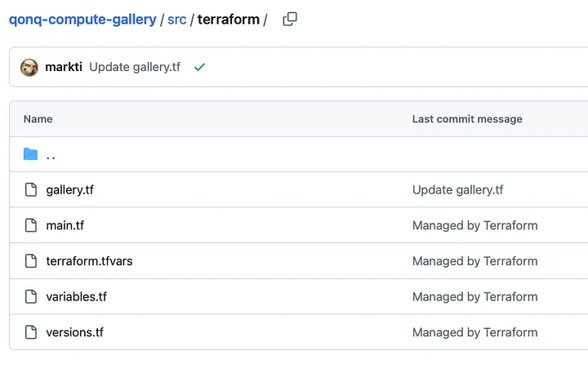Image resolution: width=588 pixels, height=369 pixels.
Task: Open the latest commit 'Update gallery.tf' message
Action: pyautogui.click(x=135, y=67)
